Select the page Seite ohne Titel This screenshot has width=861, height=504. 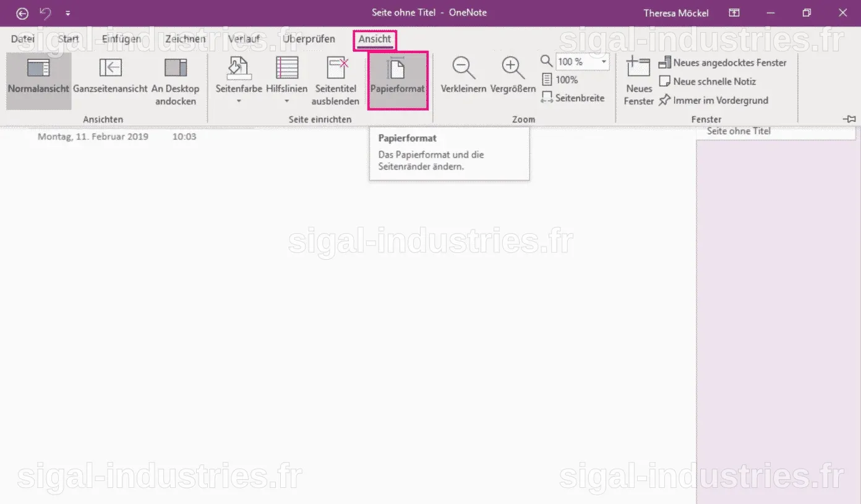776,132
